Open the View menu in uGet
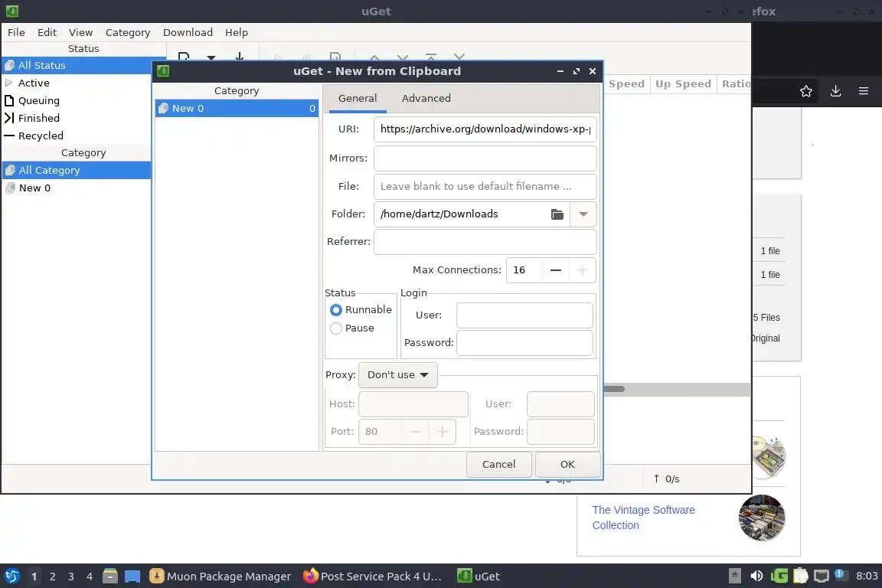The width and height of the screenshot is (882, 588). pyautogui.click(x=80, y=33)
